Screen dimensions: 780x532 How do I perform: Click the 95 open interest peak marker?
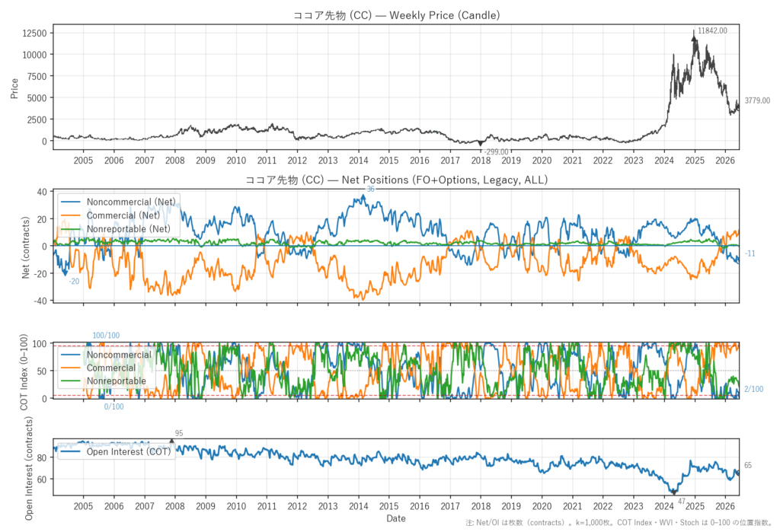point(179,434)
